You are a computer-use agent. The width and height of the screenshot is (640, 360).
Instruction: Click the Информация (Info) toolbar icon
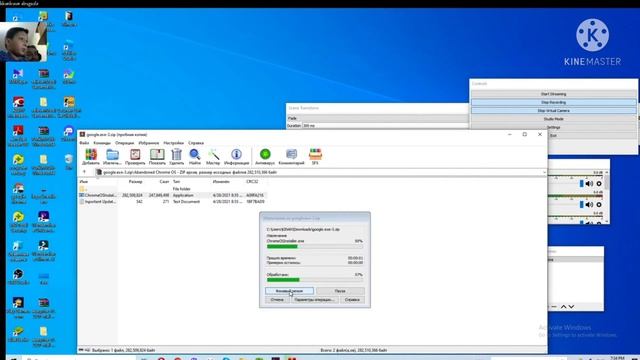[x=236, y=157]
